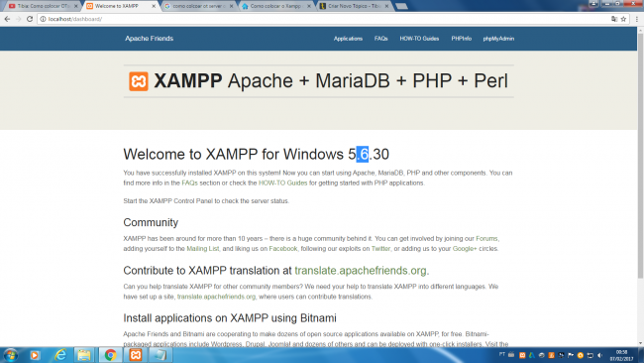Reload the page with the refresh icon
The width and height of the screenshot is (644, 363).
pos(30,19)
